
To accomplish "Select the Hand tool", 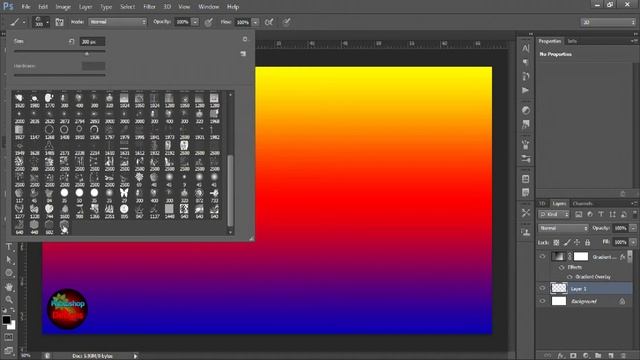I will click(x=9, y=287).
